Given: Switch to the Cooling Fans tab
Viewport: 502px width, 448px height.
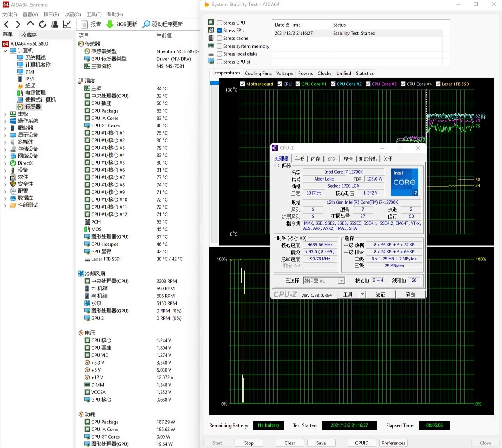Looking at the screenshot, I should tap(258, 73).
